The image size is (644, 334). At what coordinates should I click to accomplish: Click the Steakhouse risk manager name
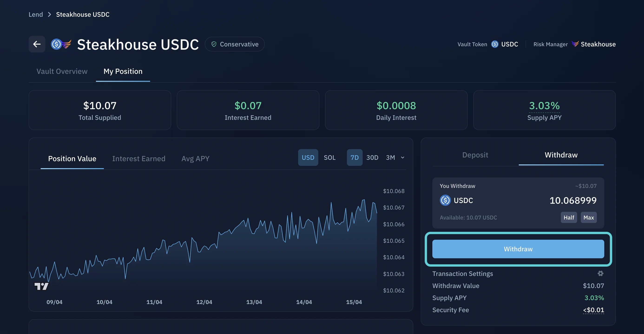[598, 44]
